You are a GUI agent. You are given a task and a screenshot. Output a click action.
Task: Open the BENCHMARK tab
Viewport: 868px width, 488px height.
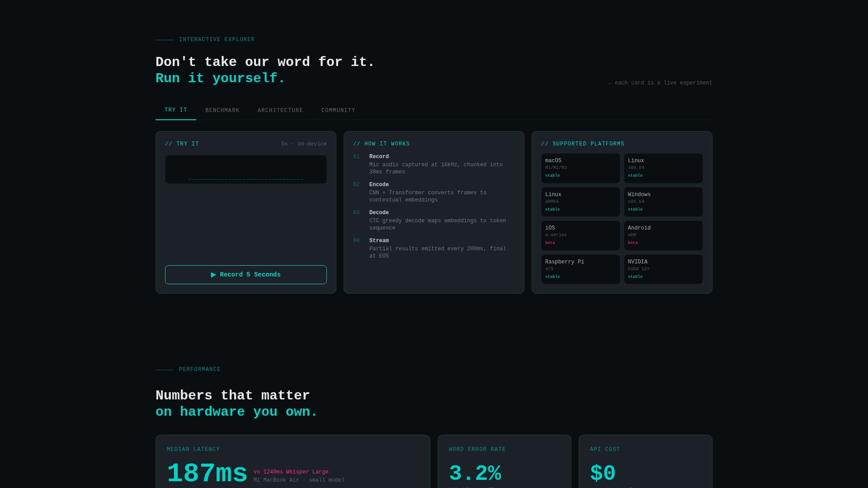(222, 110)
